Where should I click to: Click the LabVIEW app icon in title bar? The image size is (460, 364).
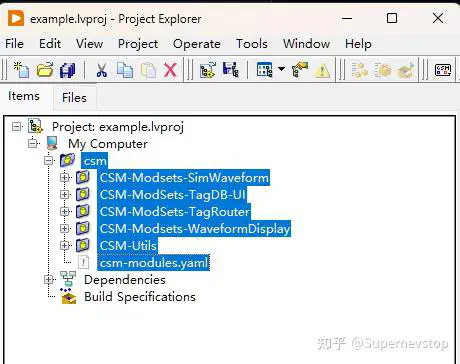[16, 18]
